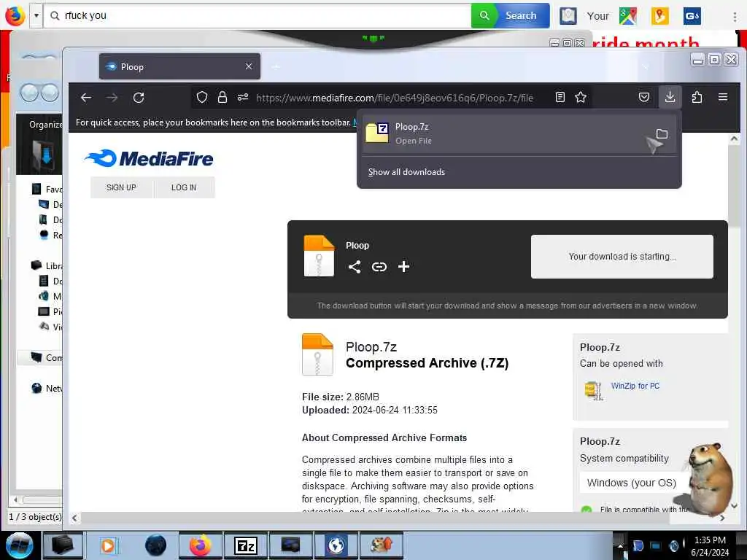Copy link icon for Ploop

379,267
